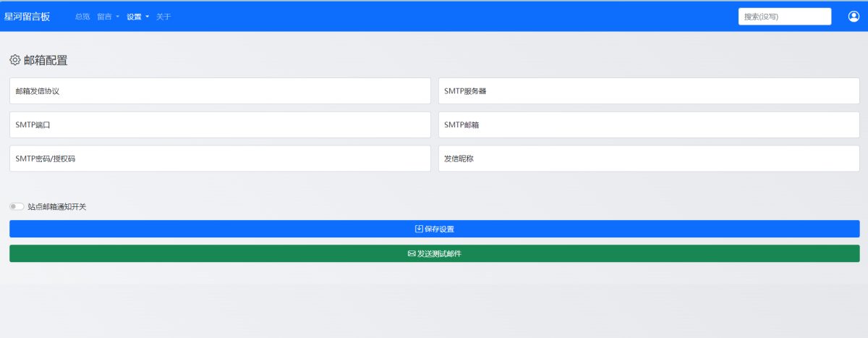This screenshot has height=338, width=868.
Task: Focus the SMTP密码/授权码 field
Action: coord(220,159)
